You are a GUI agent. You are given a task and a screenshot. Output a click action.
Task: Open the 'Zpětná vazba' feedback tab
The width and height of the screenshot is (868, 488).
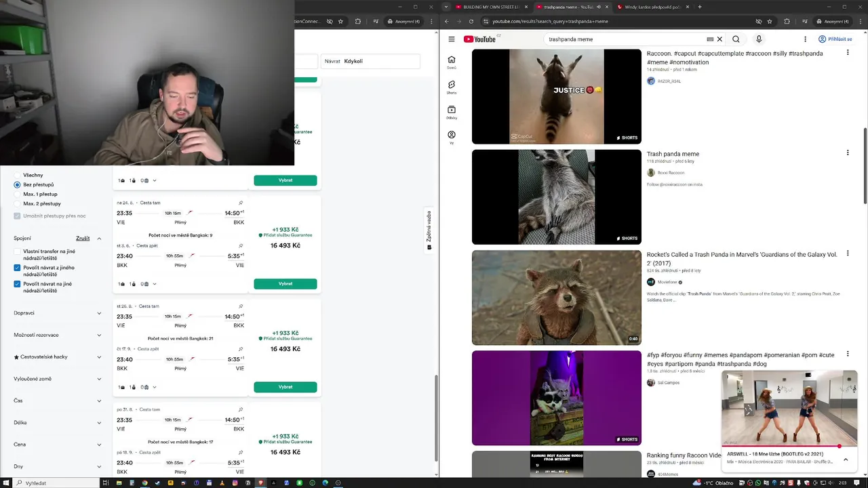(x=429, y=230)
